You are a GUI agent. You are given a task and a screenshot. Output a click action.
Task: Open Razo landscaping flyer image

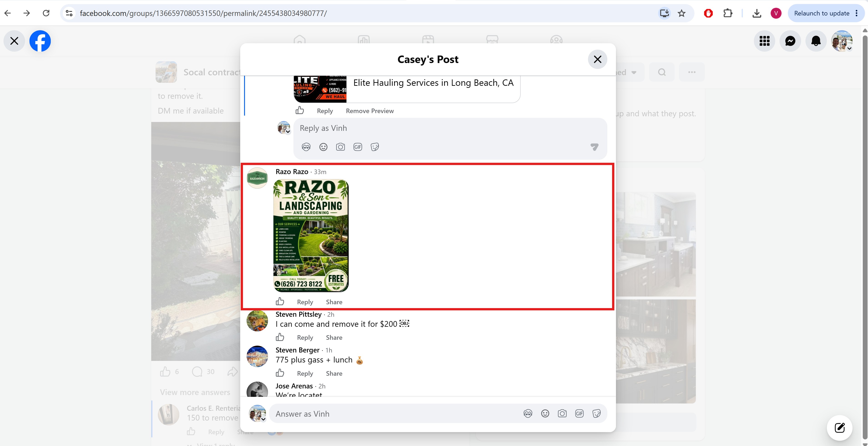(311, 236)
